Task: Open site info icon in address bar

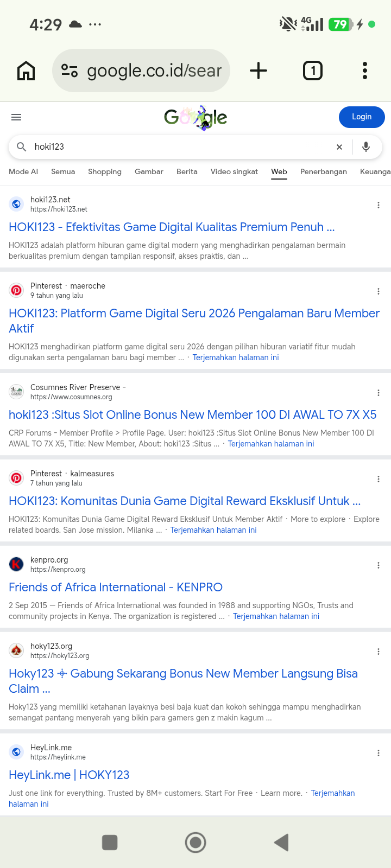Action: tap(70, 71)
